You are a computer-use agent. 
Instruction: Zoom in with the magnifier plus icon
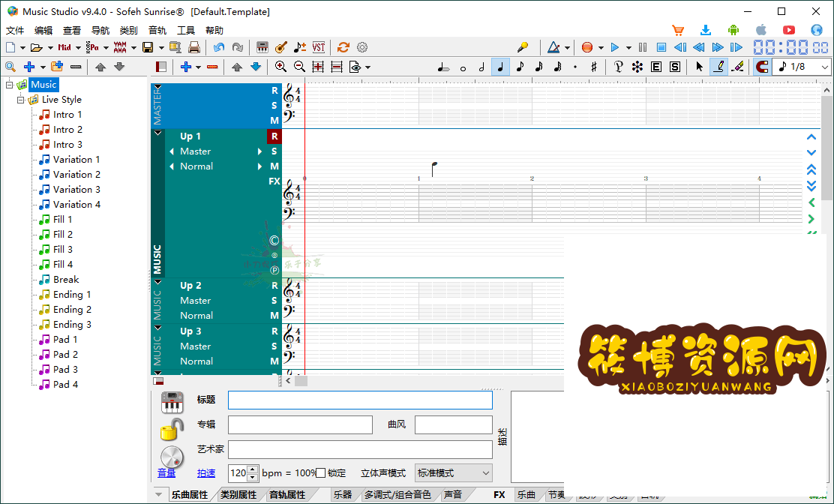tap(280, 67)
